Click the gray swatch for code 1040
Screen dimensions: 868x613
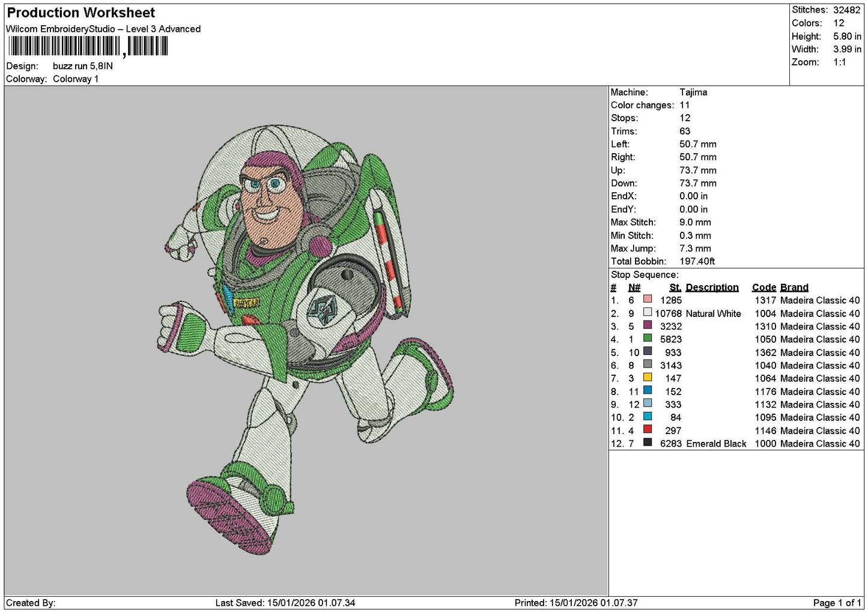point(648,364)
